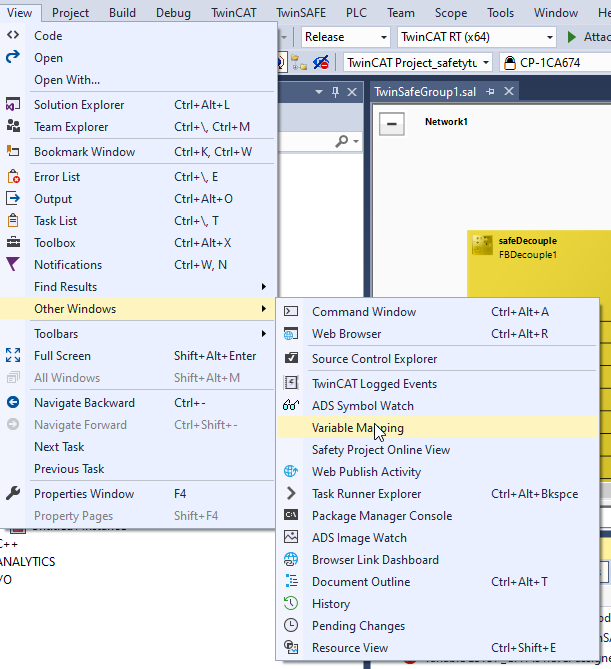Open the Project menu

[x=70, y=13]
